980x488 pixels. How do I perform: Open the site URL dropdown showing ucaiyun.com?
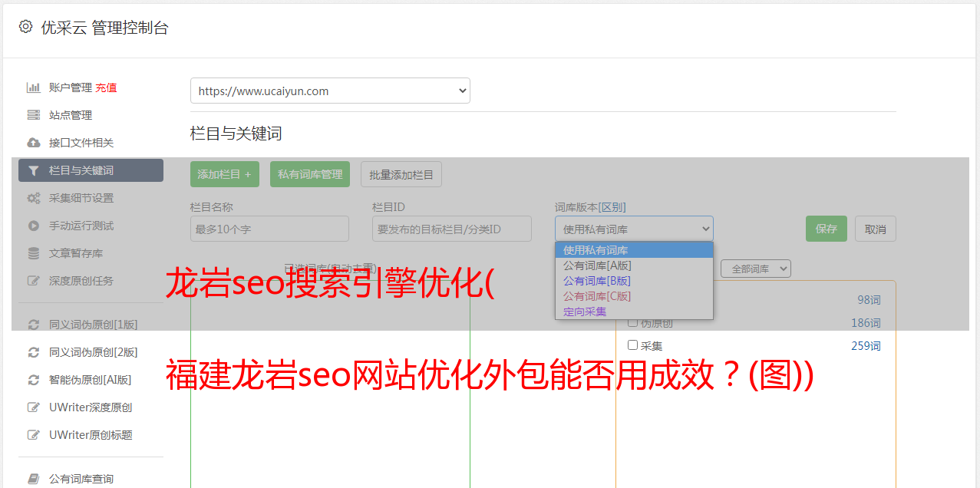click(x=330, y=91)
